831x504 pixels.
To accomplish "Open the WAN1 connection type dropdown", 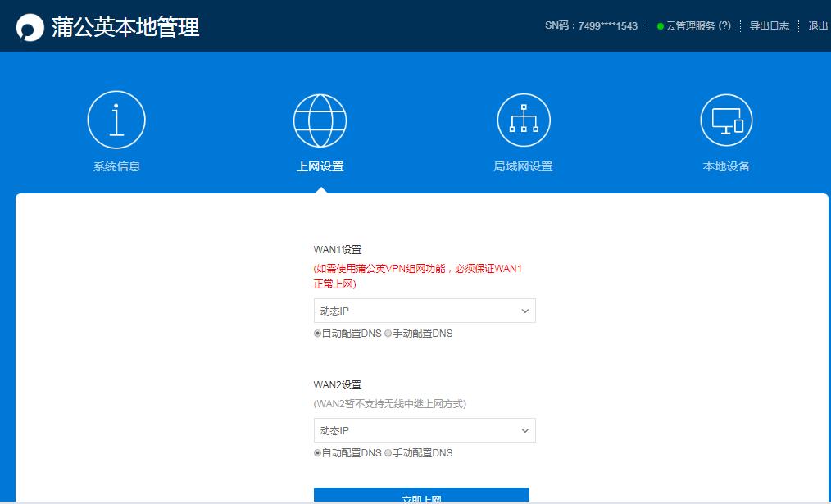I will pos(424,311).
